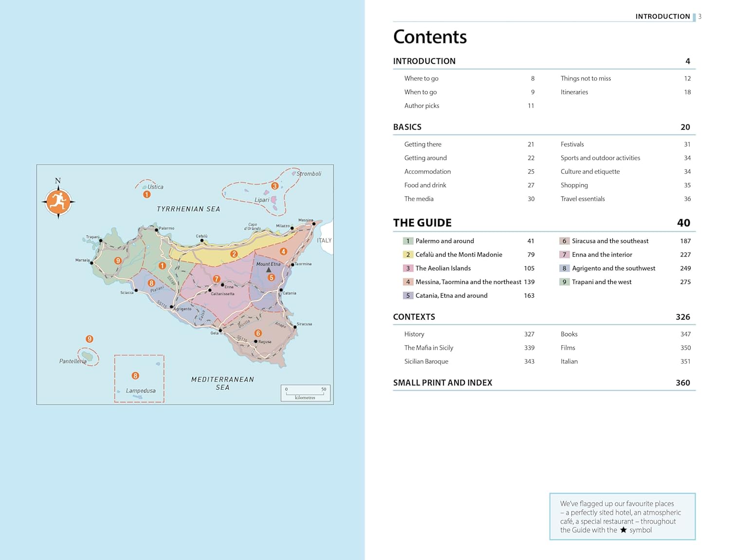Screen dimensions: 730x560
Task: Click the black star symbol in note box
Action: click(623, 530)
